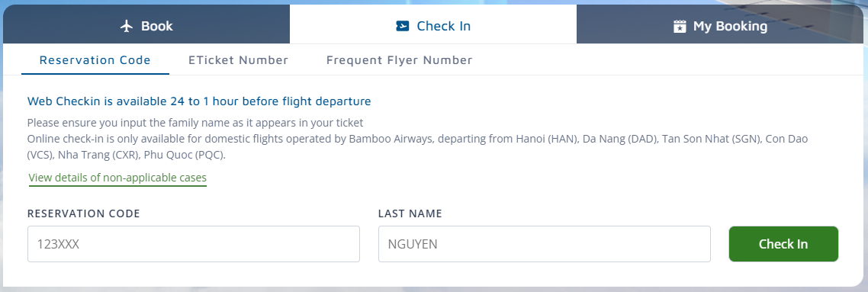The image size is (868, 292).
Task: Click the Web Checkin availability heading
Action: click(199, 101)
